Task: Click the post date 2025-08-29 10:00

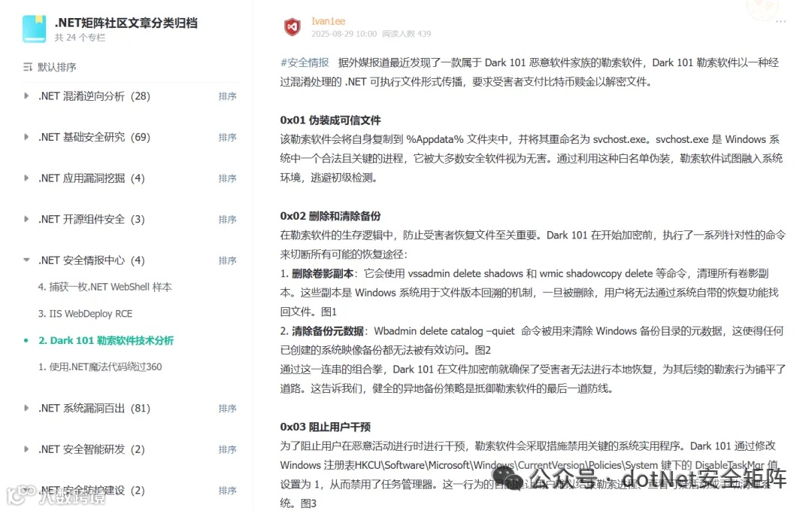Action: pyautogui.click(x=344, y=34)
